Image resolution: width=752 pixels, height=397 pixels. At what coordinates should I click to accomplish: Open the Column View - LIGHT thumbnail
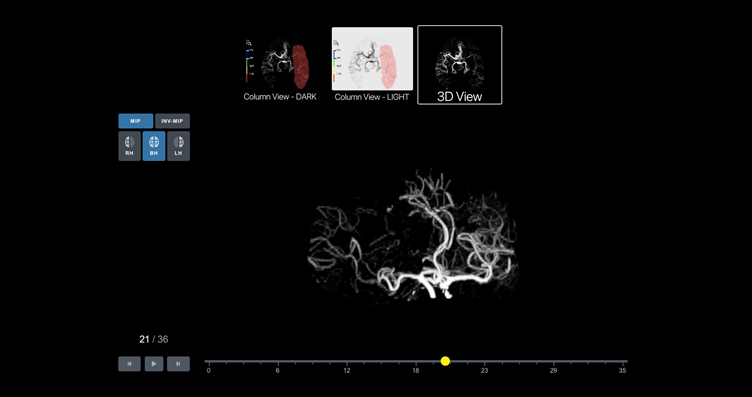click(x=372, y=64)
